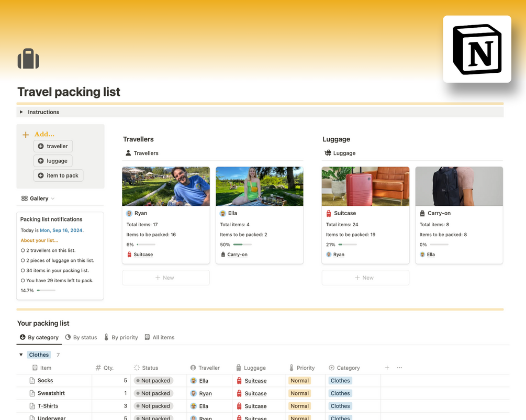Open Ryan's photo thumbnail

click(166, 186)
